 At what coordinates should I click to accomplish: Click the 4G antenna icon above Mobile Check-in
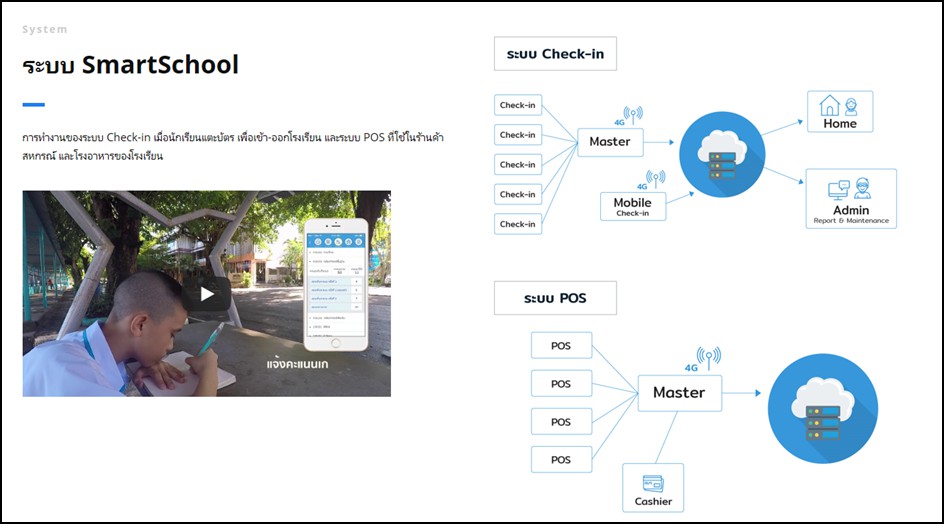click(651, 179)
